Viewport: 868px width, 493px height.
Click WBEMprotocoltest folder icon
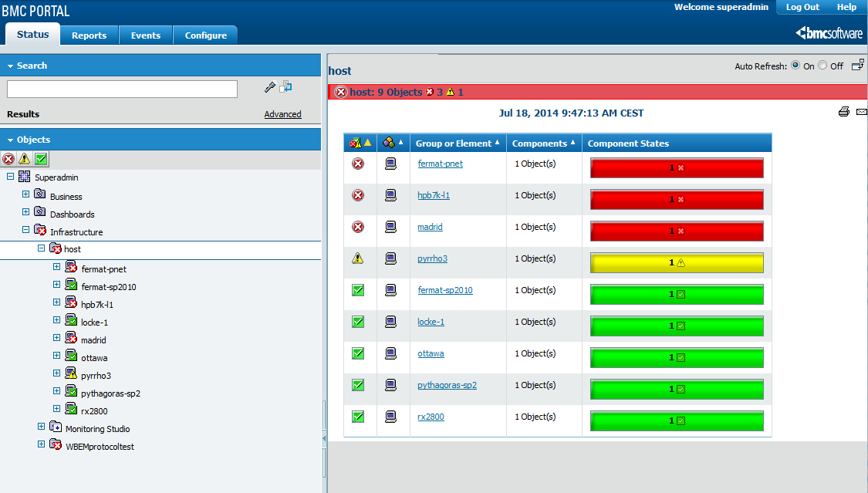tap(56, 444)
